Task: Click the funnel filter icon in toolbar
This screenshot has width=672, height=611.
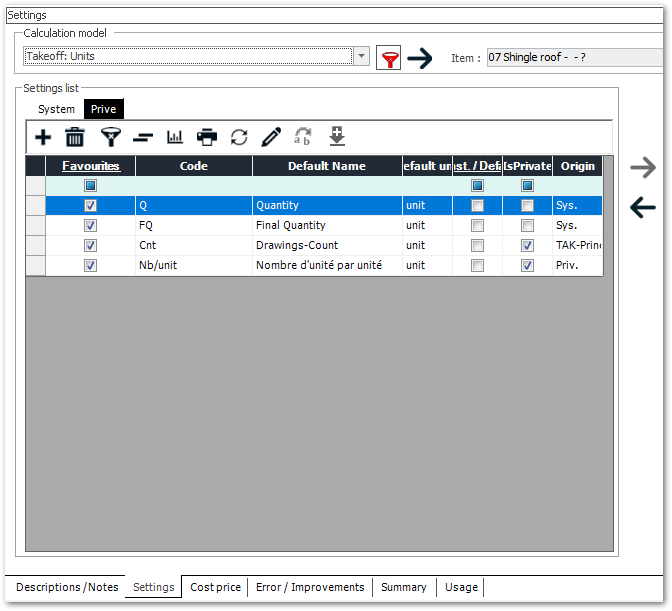Action: tap(110, 137)
